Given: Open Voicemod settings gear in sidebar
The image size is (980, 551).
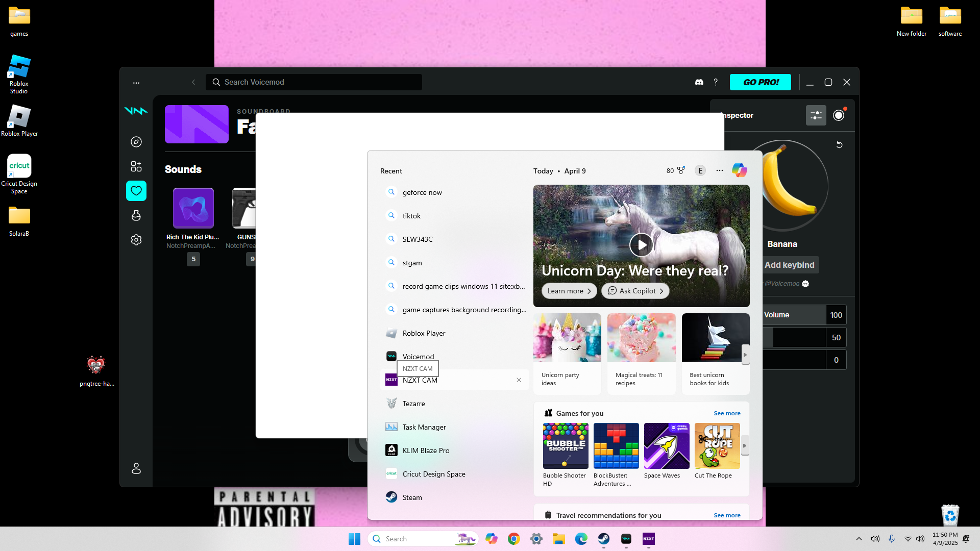Looking at the screenshot, I should (136, 240).
